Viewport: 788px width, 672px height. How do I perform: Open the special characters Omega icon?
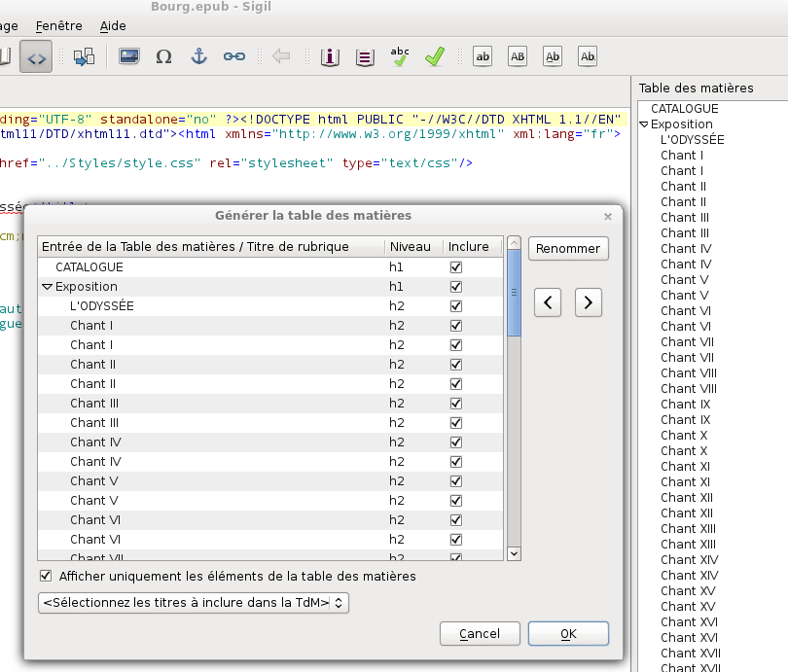(163, 56)
